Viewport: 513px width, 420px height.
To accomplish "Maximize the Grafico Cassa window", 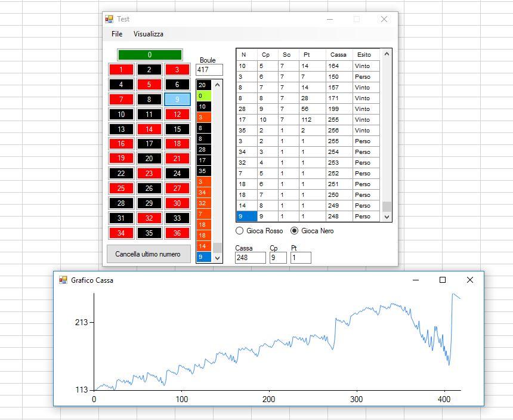I will click(x=443, y=280).
